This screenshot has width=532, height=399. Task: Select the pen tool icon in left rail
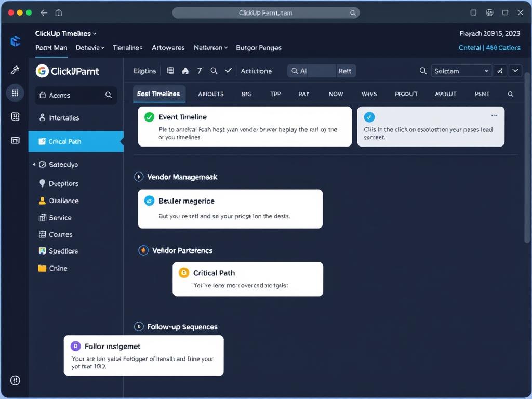pyautogui.click(x=15, y=70)
